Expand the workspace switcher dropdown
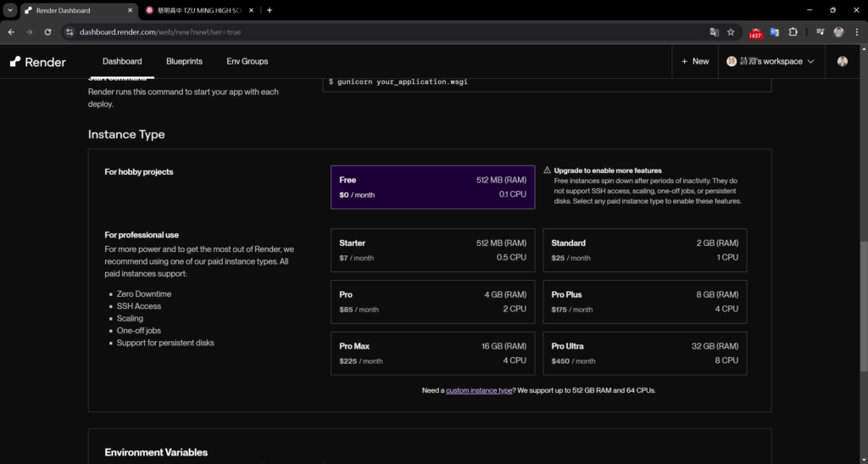 [771, 61]
